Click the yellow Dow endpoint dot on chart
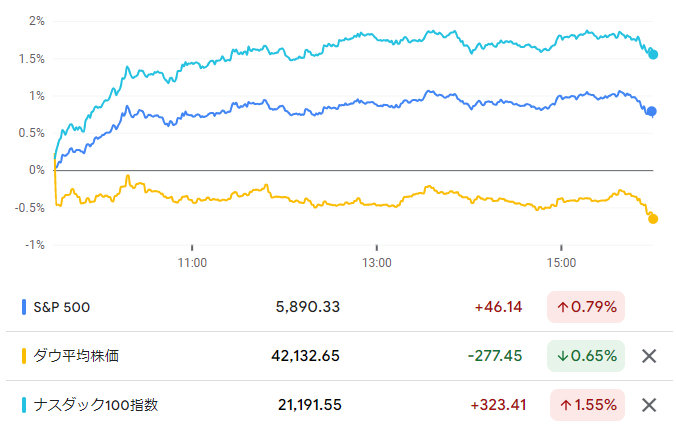 (x=653, y=219)
